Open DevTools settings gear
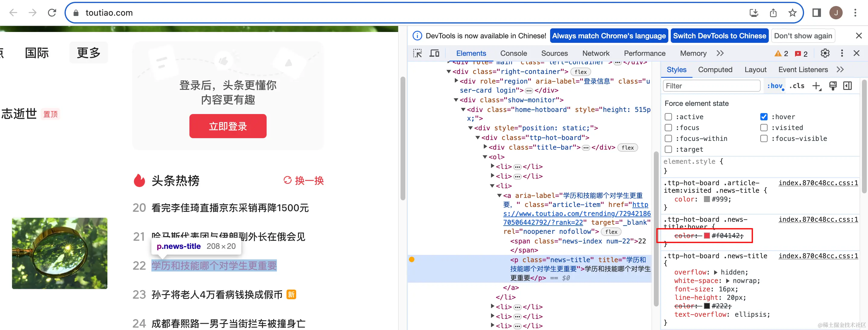 click(825, 53)
